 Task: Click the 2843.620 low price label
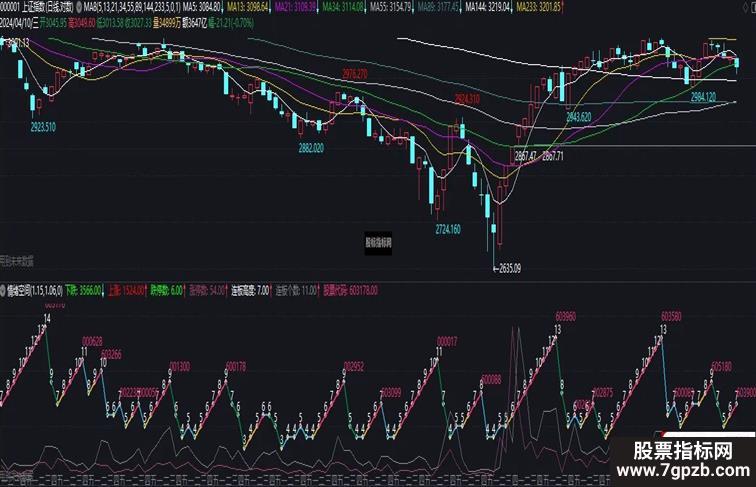click(579, 117)
